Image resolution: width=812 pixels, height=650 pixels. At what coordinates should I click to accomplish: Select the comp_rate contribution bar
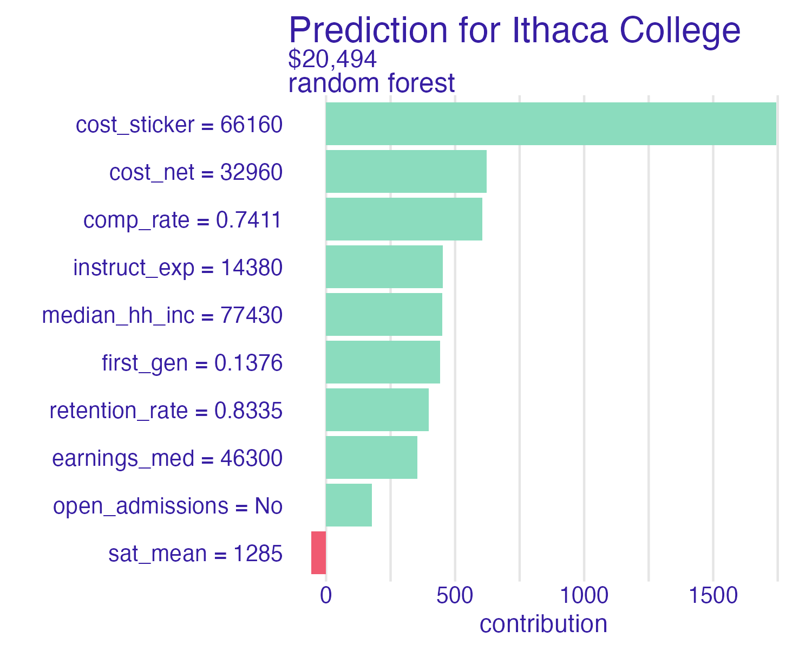click(x=404, y=219)
